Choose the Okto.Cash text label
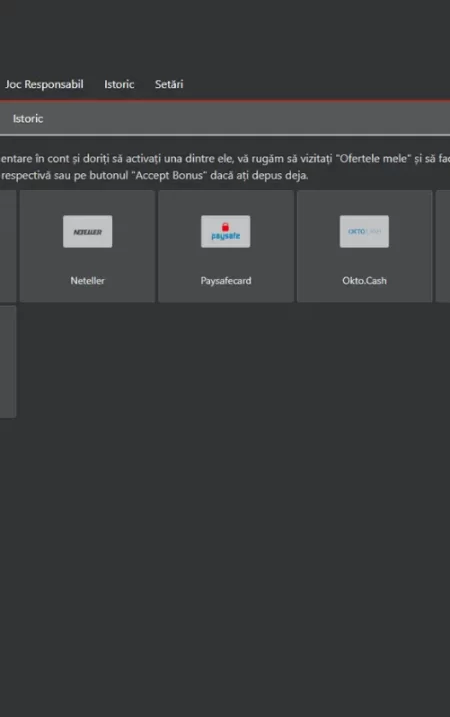 (x=364, y=281)
